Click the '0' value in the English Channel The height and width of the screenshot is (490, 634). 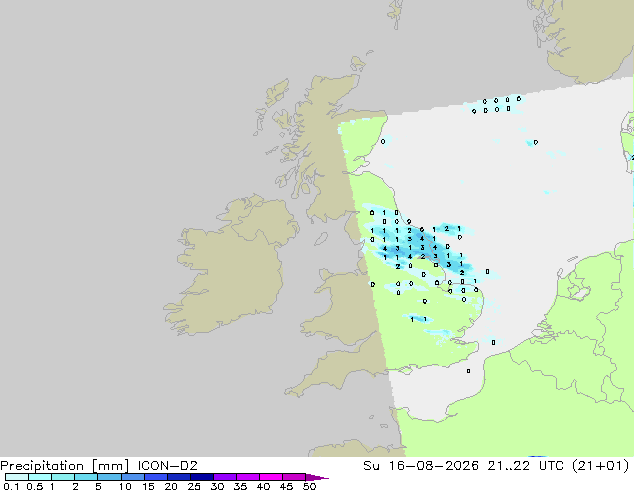[468, 371]
